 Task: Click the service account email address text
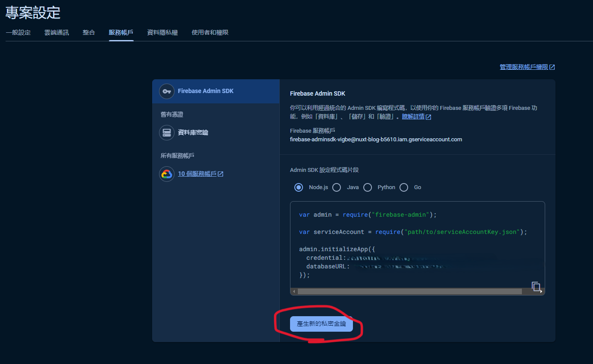coord(376,140)
